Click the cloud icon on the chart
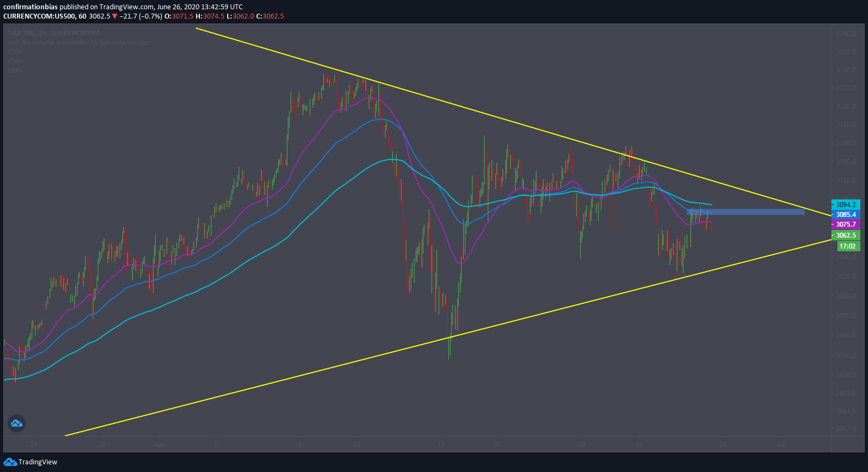Screen dimensions: 868x472 click(16, 423)
